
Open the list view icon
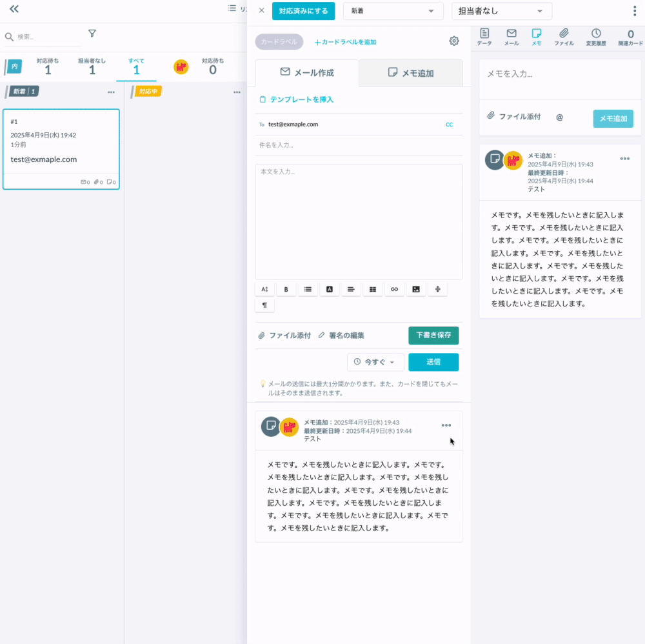pyautogui.click(x=232, y=8)
